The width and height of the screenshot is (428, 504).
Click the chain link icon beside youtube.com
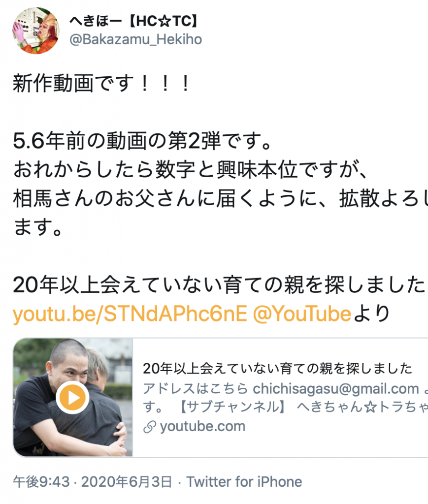coord(150,427)
